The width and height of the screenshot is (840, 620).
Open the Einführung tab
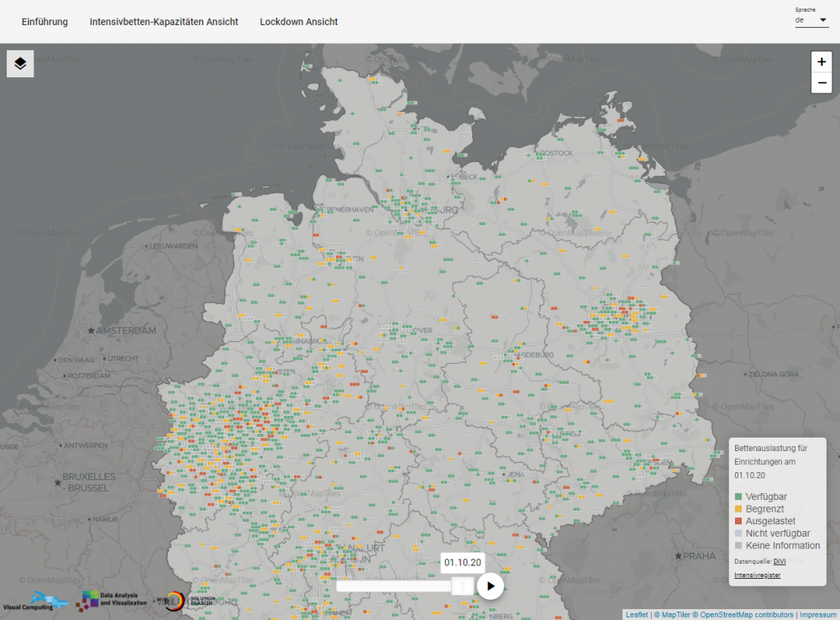coord(45,22)
